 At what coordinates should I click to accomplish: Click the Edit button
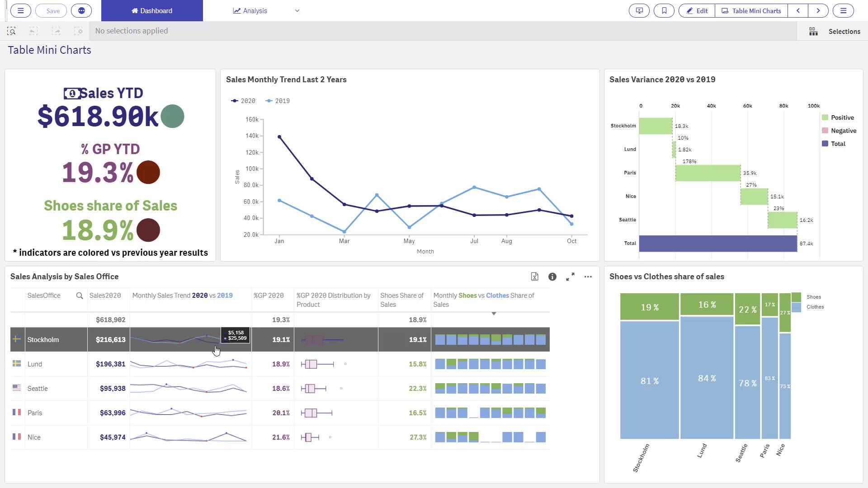(x=697, y=10)
